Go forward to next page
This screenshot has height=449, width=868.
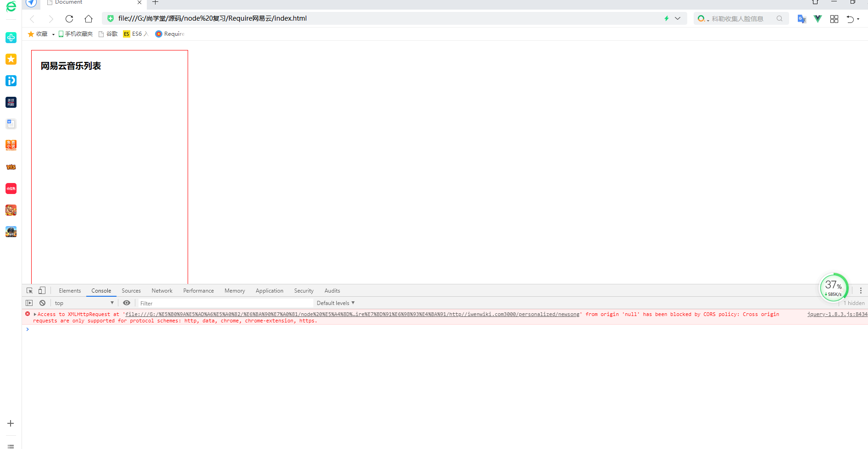click(x=51, y=19)
